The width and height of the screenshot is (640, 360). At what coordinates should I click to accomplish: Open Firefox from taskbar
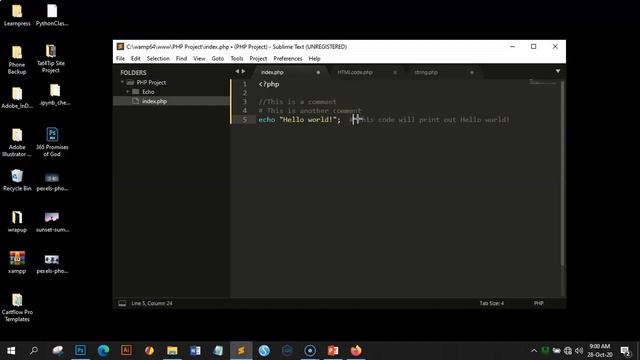click(x=356, y=350)
